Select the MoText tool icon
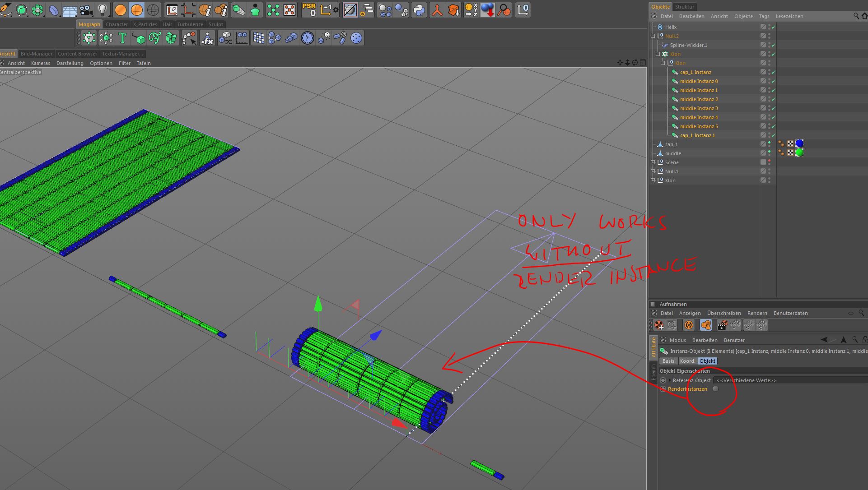868x490 pixels. click(x=122, y=38)
